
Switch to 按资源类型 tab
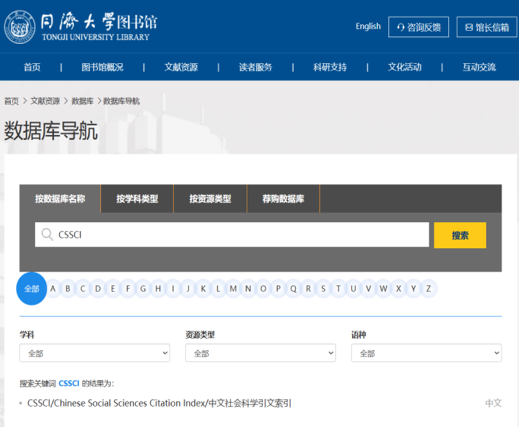210,199
